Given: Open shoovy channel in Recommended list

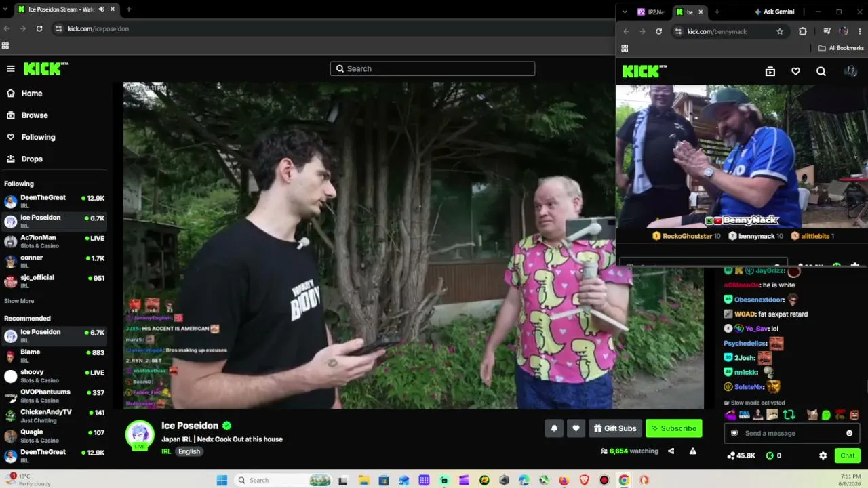Looking at the screenshot, I should [x=54, y=376].
